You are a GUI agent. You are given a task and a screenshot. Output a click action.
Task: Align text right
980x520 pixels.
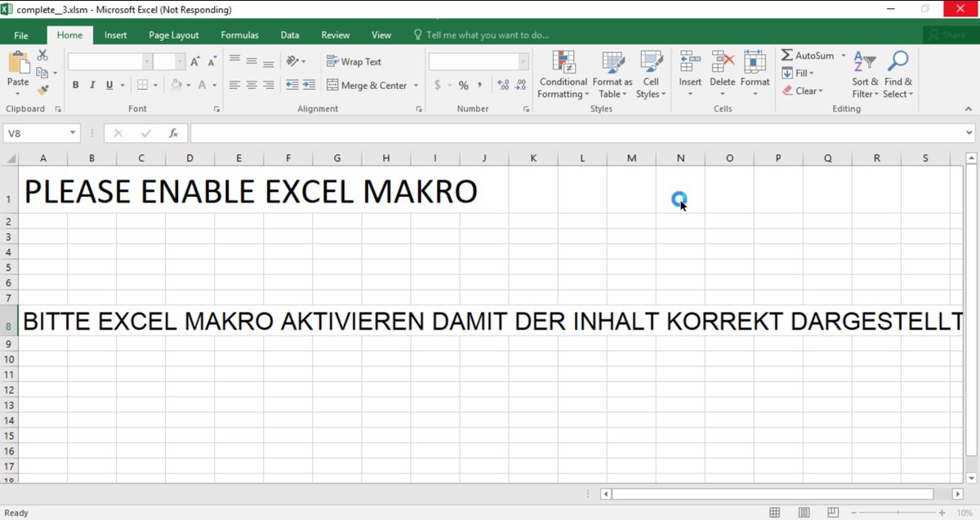point(268,85)
